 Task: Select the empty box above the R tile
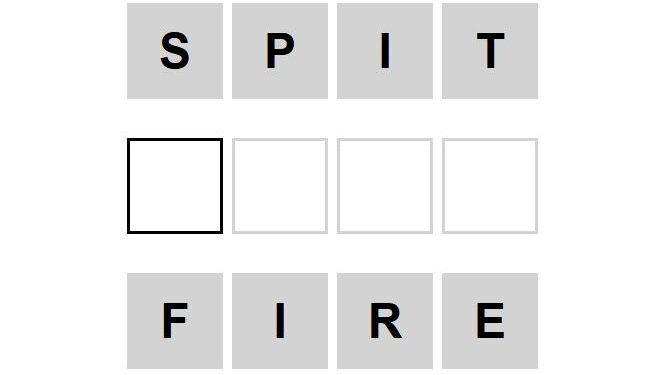click(x=385, y=186)
